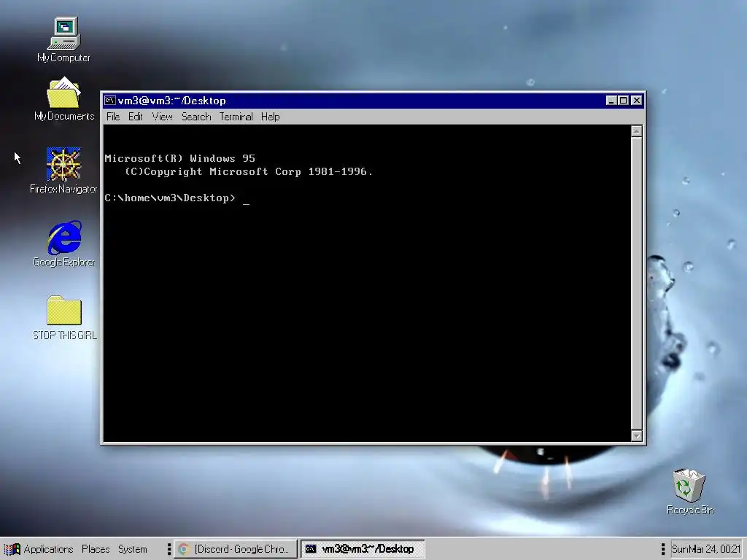
Task: Click the vm3@vm3 Desktop taskbar button
Action: pyautogui.click(x=363, y=549)
